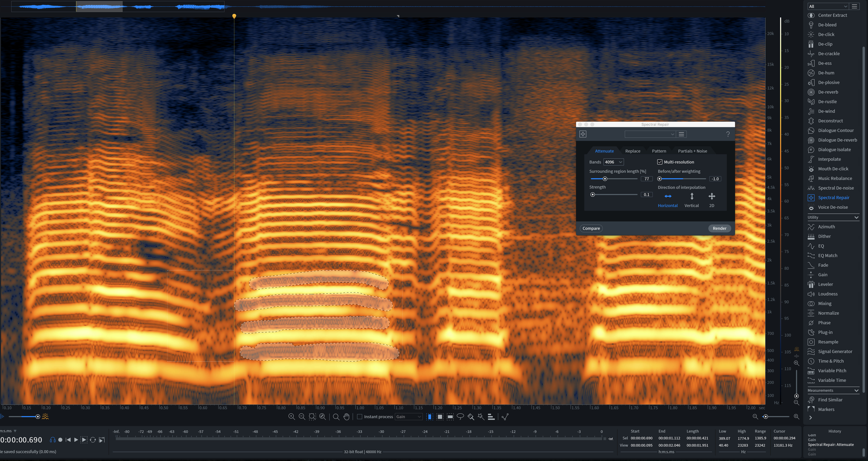This screenshot has height=461, width=868.
Task: Open the Spectral Repair preset menu icon
Action: [681, 134]
